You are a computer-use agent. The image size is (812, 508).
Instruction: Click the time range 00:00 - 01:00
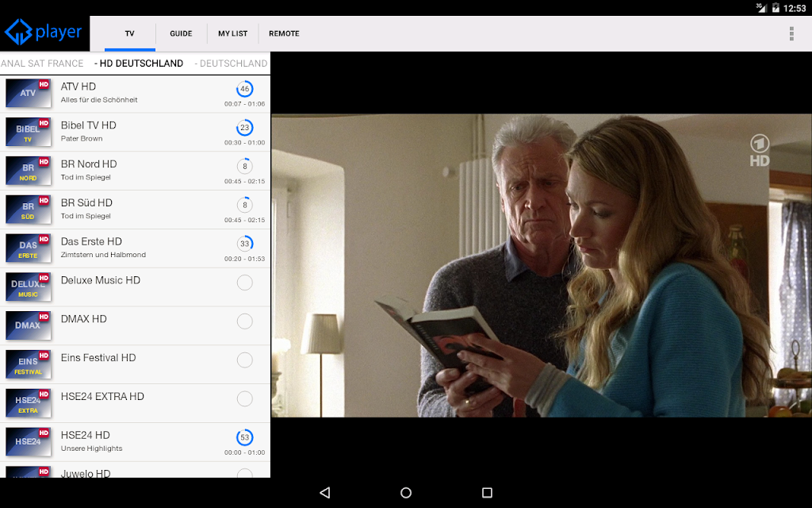[x=245, y=452]
